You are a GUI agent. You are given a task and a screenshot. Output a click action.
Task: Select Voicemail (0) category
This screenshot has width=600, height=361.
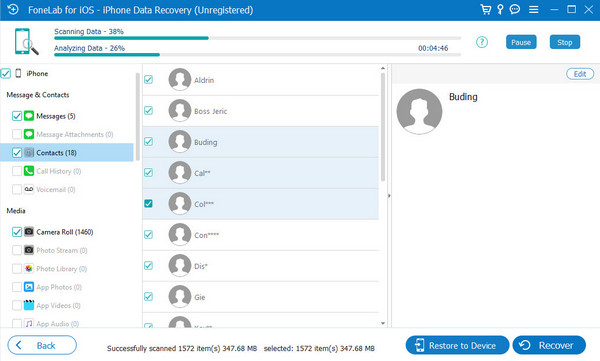[x=56, y=189]
